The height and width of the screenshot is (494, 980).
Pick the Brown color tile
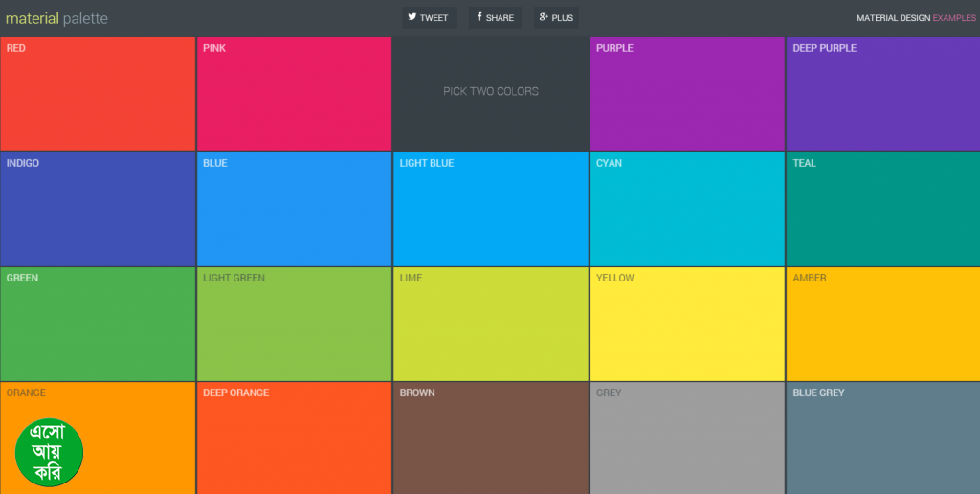point(491,438)
